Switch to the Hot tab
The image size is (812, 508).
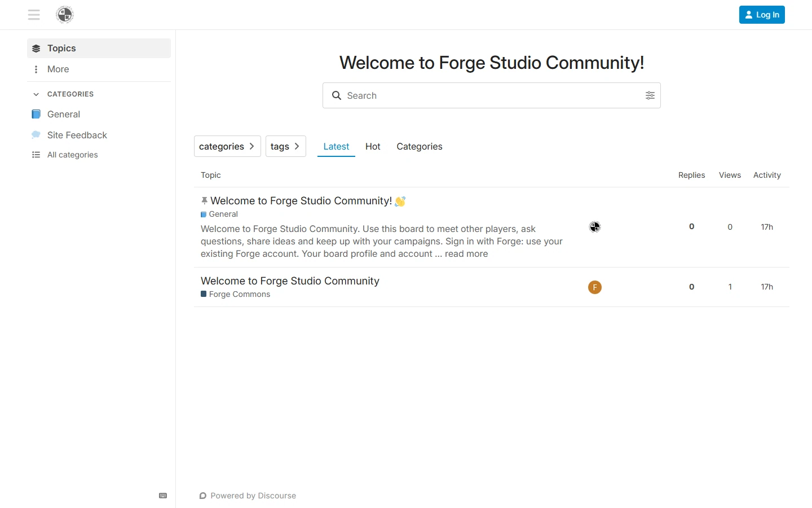pyautogui.click(x=373, y=146)
